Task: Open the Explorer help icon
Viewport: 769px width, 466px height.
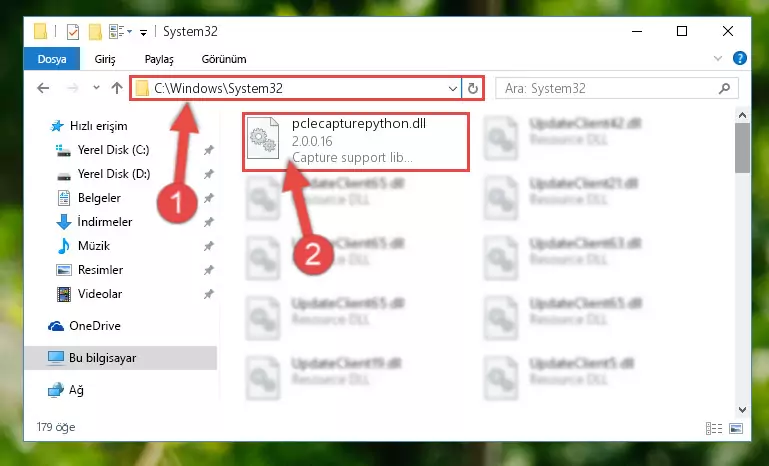Action: (740, 58)
